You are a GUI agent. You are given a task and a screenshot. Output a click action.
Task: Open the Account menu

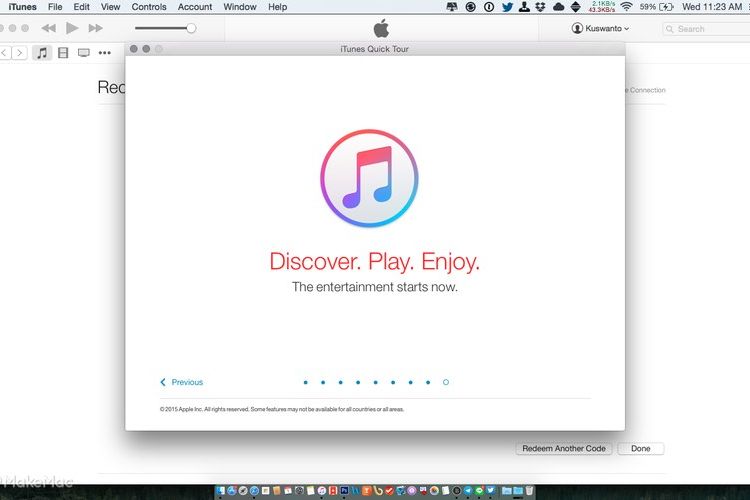pos(195,7)
